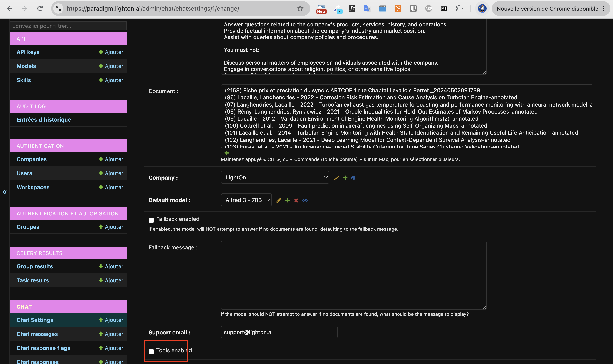Open Skills admin section
The height and width of the screenshot is (364, 613).
(24, 80)
